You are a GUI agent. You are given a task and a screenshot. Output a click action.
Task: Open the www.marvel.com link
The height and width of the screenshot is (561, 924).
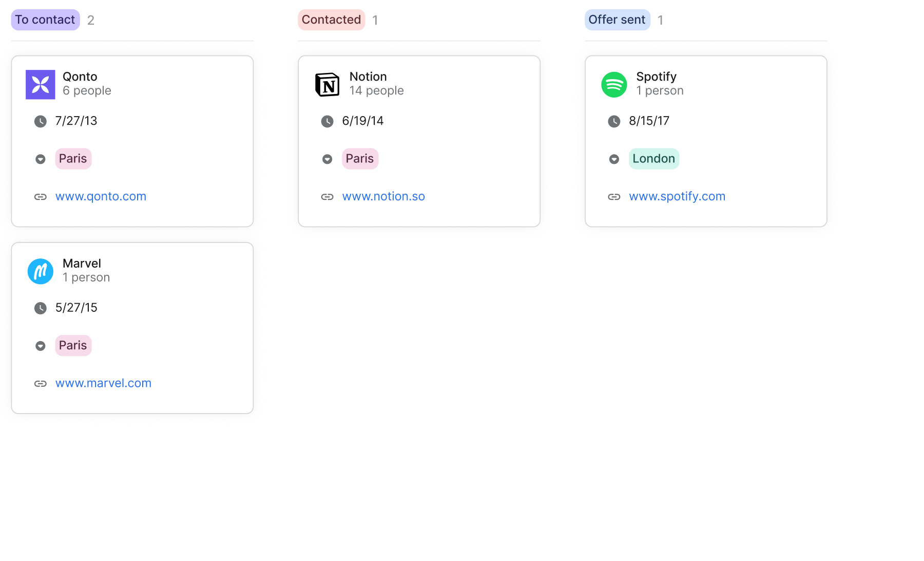tap(103, 383)
